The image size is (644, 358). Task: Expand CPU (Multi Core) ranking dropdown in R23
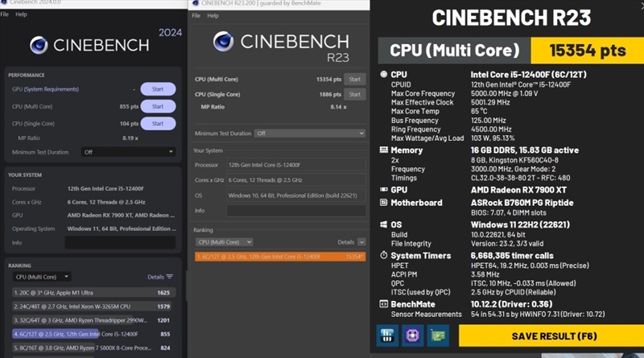[x=225, y=242]
